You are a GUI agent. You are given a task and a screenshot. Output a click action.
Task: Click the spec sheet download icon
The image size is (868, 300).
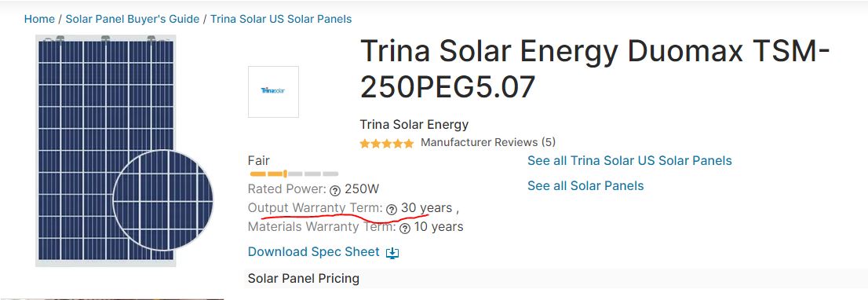[x=392, y=253]
